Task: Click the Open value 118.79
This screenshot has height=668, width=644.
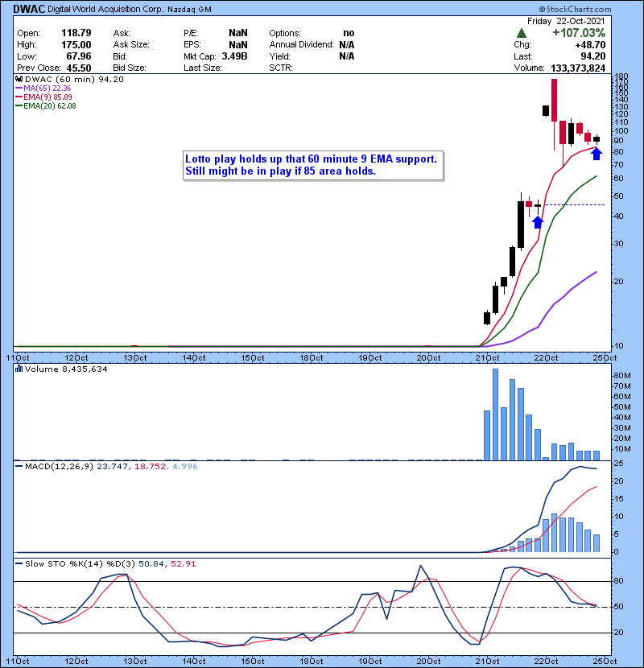Action: [x=76, y=33]
